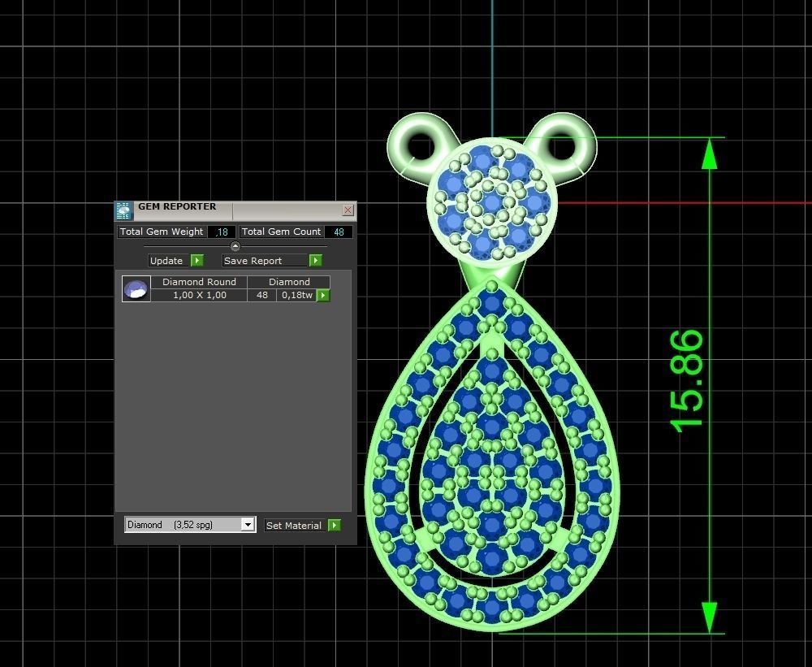This screenshot has width=812, height=667.
Task: Click the green arrow next to Save Report
Action: [x=315, y=261]
